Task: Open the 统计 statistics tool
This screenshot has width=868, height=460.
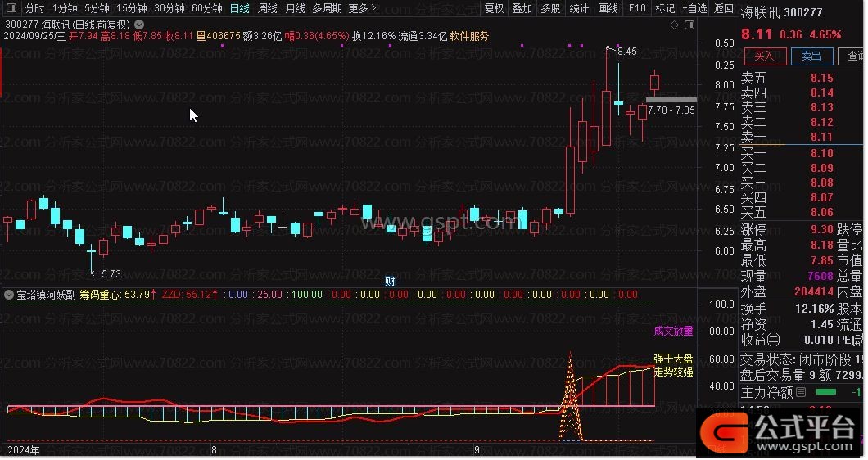Action: (x=579, y=8)
